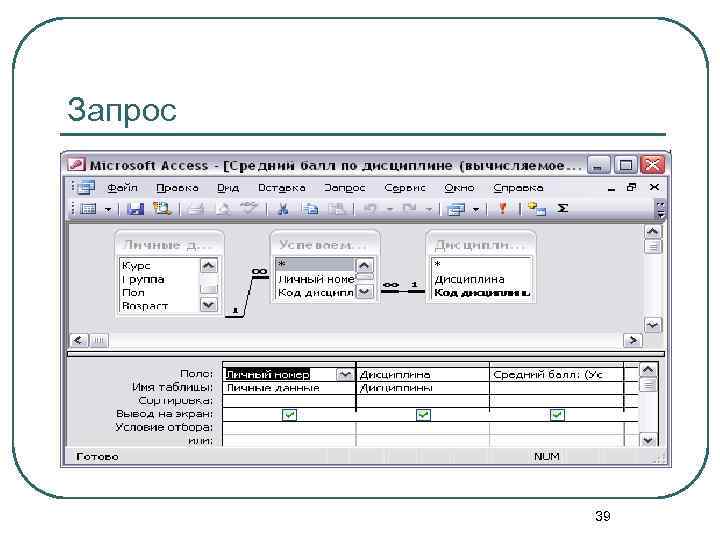Click the Средний балл field cell

tap(557, 375)
